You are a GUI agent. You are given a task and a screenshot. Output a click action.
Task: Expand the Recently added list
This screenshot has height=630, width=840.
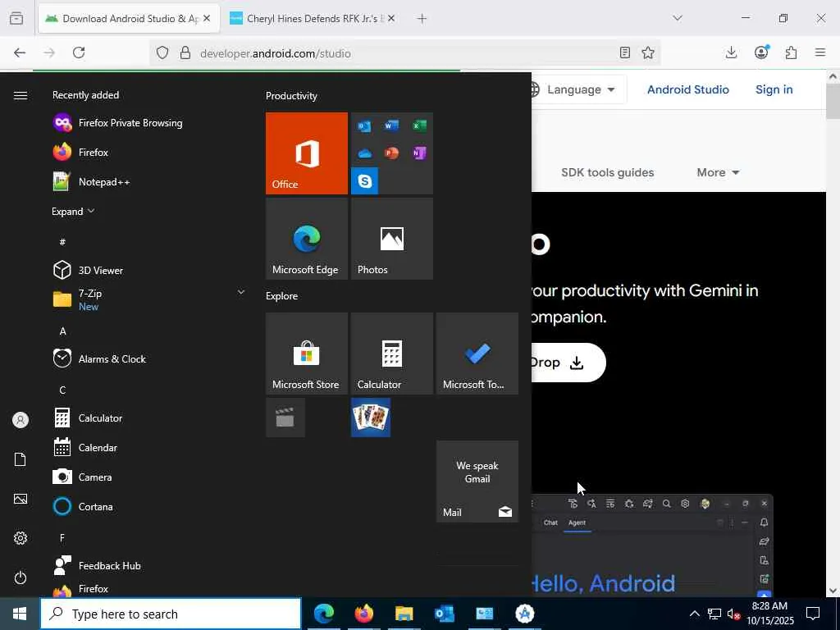click(73, 211)
